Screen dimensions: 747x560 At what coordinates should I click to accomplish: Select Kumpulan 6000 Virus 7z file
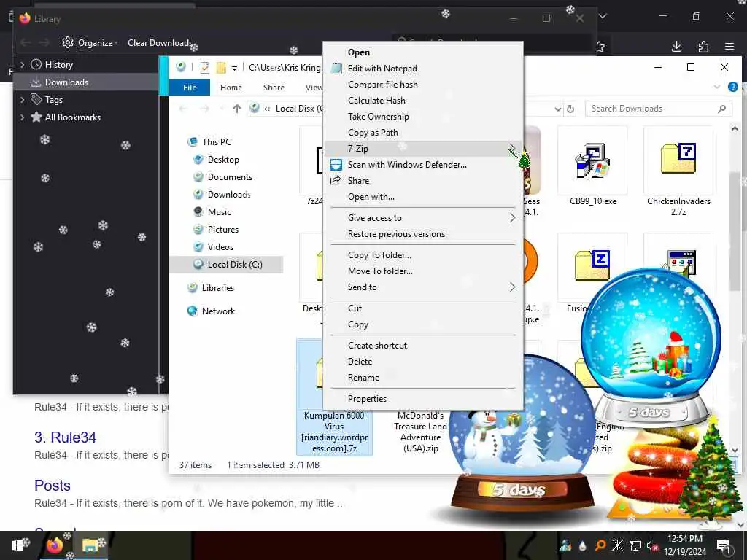[334, 398]
